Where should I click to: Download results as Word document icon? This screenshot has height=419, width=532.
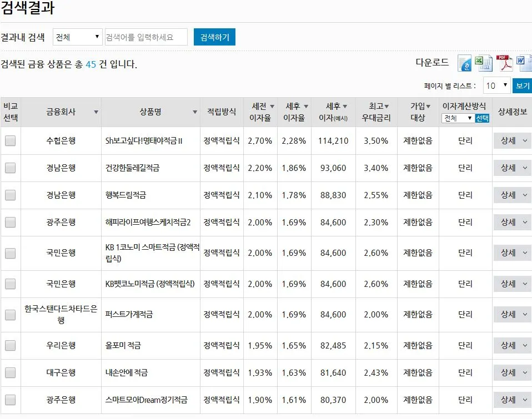point(524,63)
